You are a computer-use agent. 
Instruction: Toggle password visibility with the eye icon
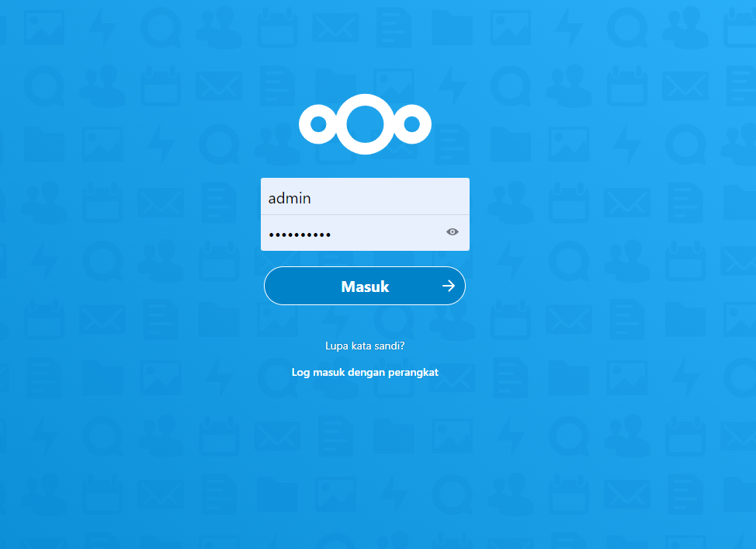[x=453, y=232]
